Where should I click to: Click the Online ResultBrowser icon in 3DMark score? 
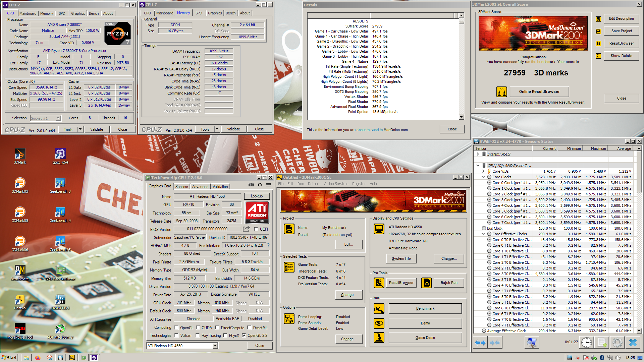pos(501,92)
